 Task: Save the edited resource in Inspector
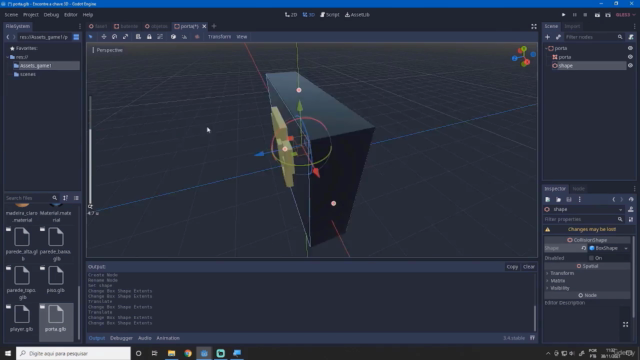pos(569,200)
